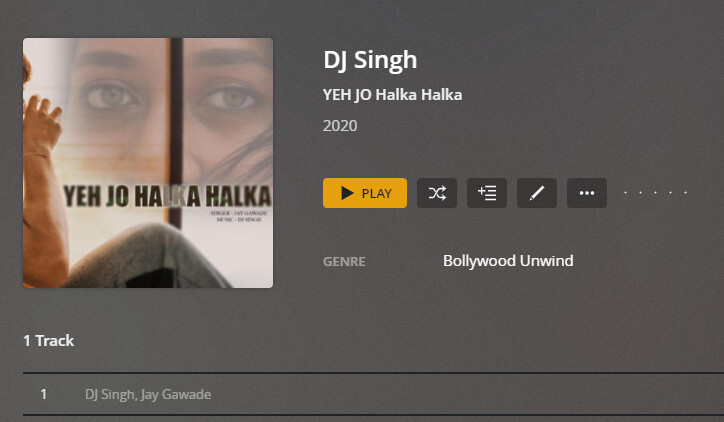The image size is (724, 422).
Task: Open the DJ Singh artist page
Action: point(370,60)
